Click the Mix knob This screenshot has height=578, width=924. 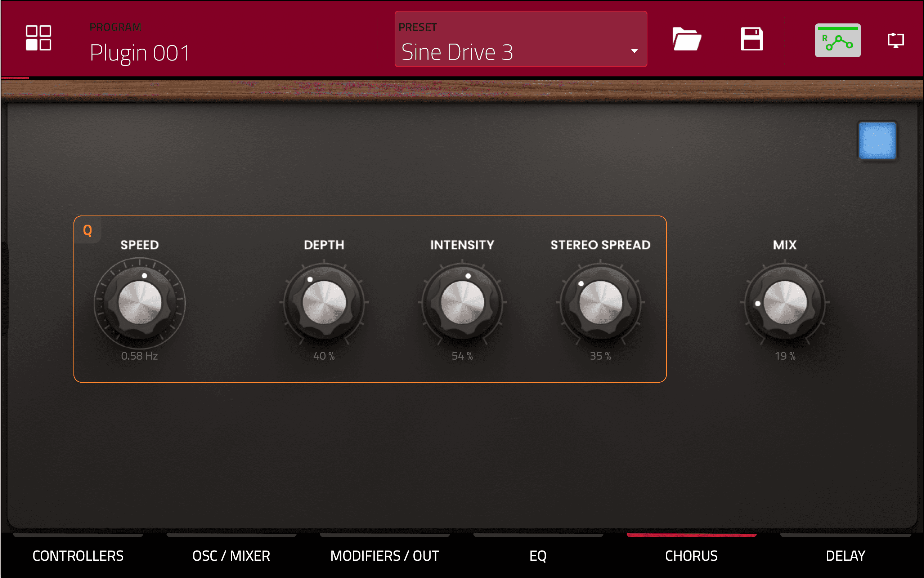tap(785, 302)
